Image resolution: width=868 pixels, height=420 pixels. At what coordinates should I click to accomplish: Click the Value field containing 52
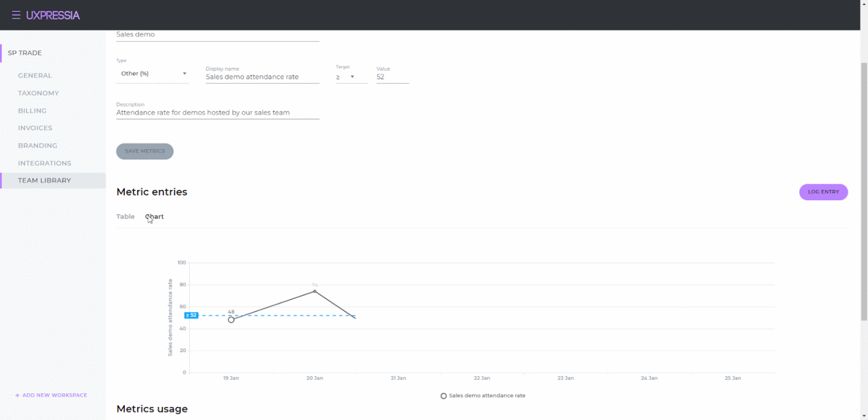coord(393,77)
